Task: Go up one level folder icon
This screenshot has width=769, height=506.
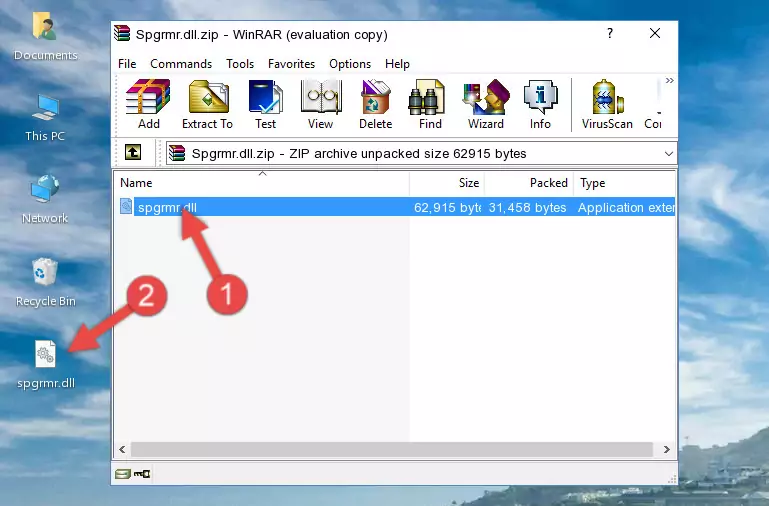Action: tap(133, 152)
